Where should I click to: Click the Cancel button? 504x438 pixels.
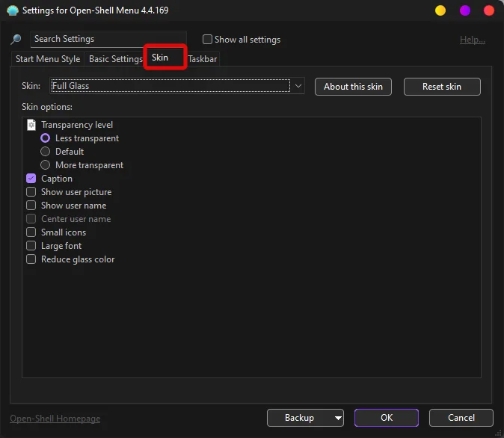[x=461, y=418]
